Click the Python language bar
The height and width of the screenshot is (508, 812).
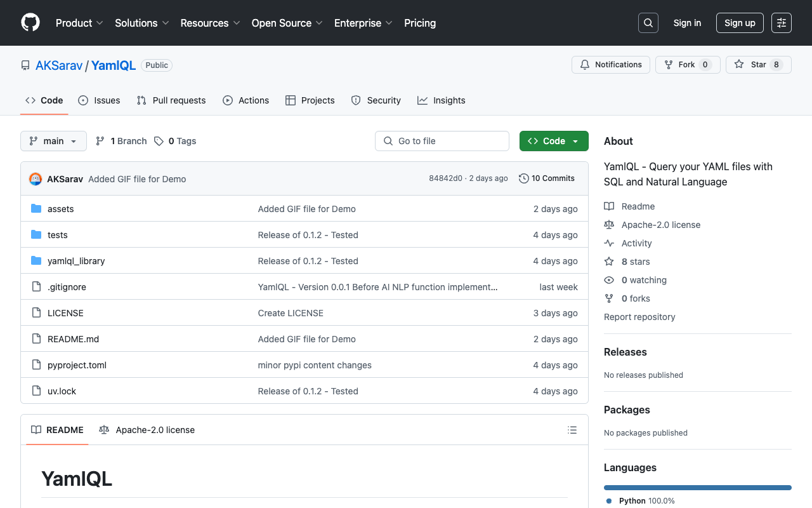coord(697,487)
